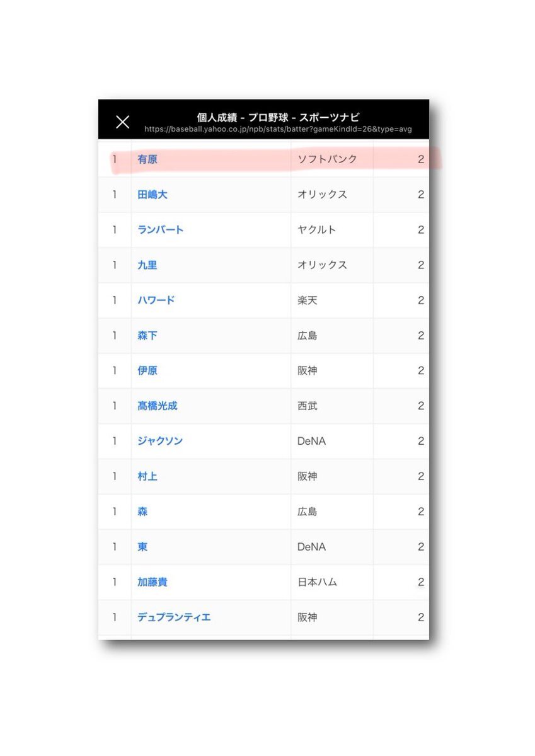Open player link 東
The height and width of the screenshot is (756, 535).
point(142,547)
